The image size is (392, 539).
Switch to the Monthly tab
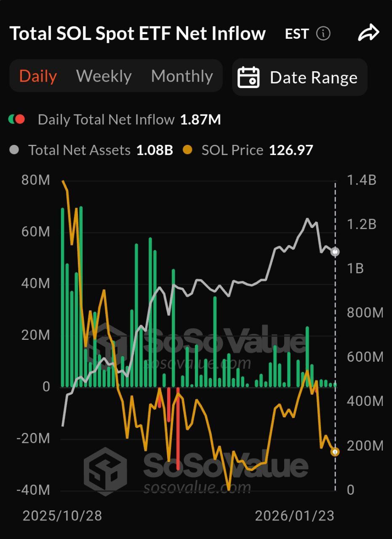(182, 76)
